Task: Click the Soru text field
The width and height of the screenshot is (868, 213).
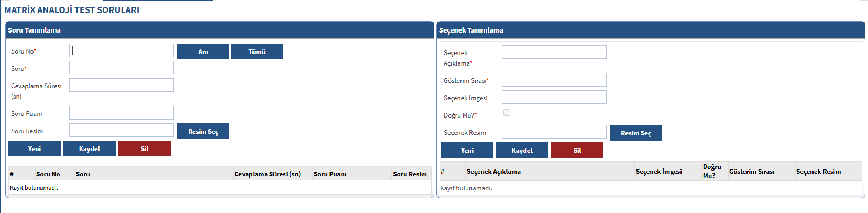Action: click(122, 68)
